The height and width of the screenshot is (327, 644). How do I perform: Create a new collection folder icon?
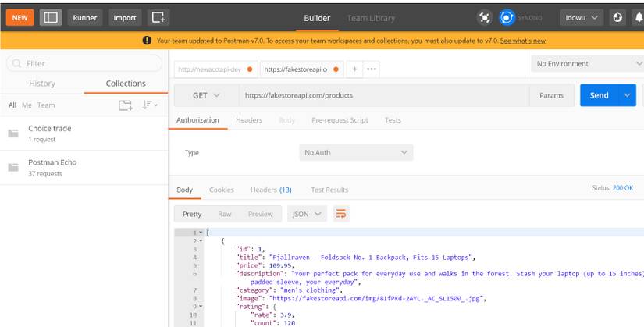click(x=125, y=105)
